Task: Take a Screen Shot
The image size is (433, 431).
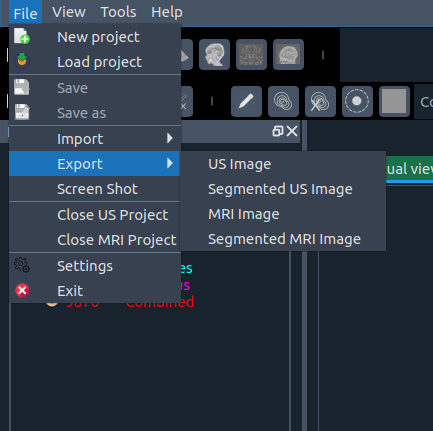Action: [95, 189]
